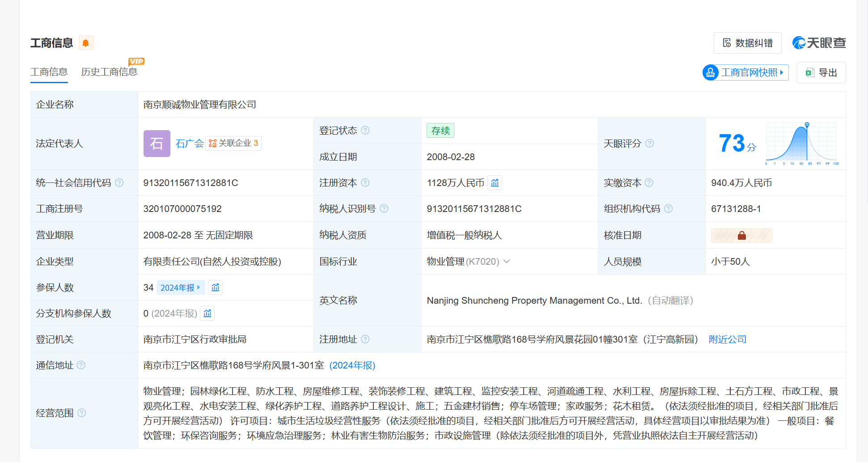Open chart icon next to 2024年报 insured count
The image size is (868, 462).
[216, 288]
